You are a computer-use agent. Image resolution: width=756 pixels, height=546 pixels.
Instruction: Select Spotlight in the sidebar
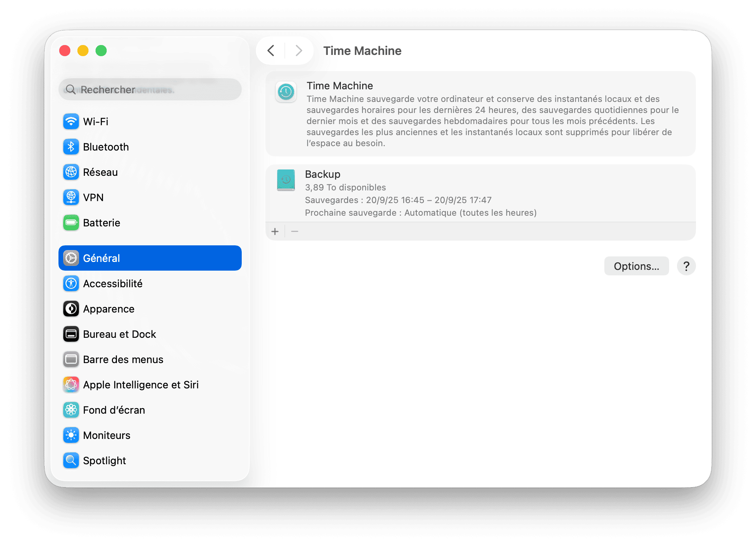coord(104,460)
